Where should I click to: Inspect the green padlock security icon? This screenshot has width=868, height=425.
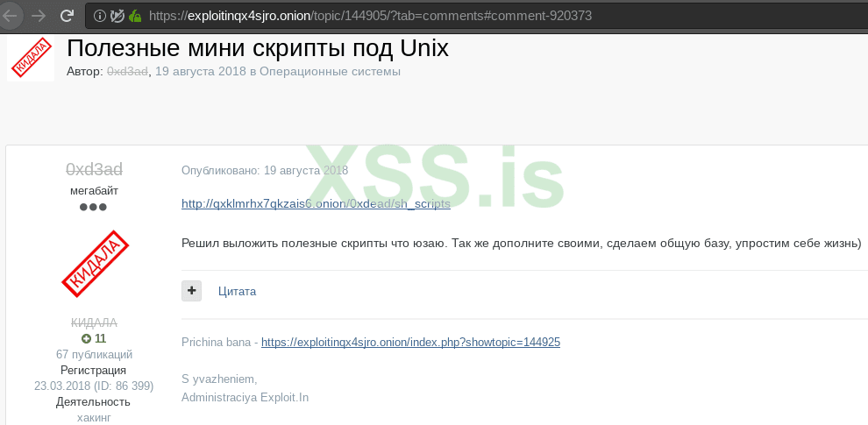[135, 16]
